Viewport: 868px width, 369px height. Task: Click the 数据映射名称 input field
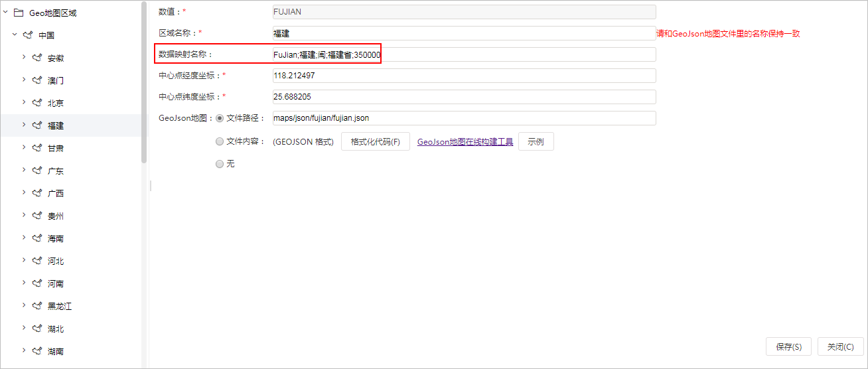464,54
